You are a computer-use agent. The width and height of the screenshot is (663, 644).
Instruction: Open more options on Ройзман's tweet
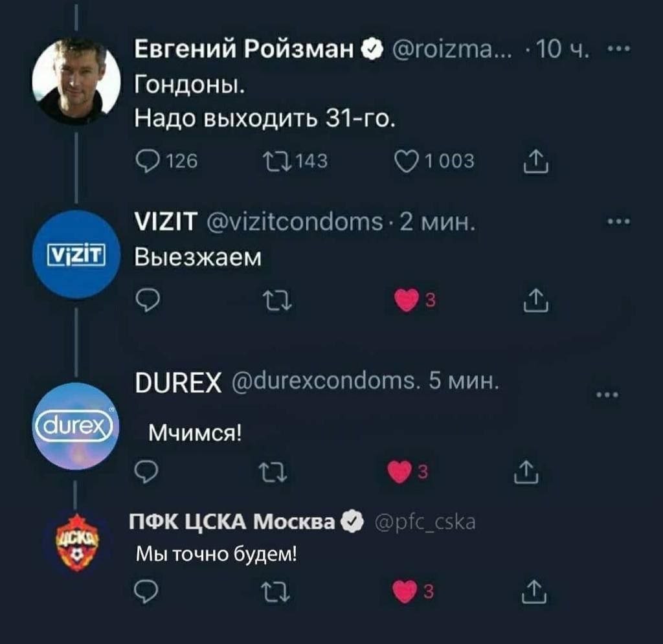(618, 49)
